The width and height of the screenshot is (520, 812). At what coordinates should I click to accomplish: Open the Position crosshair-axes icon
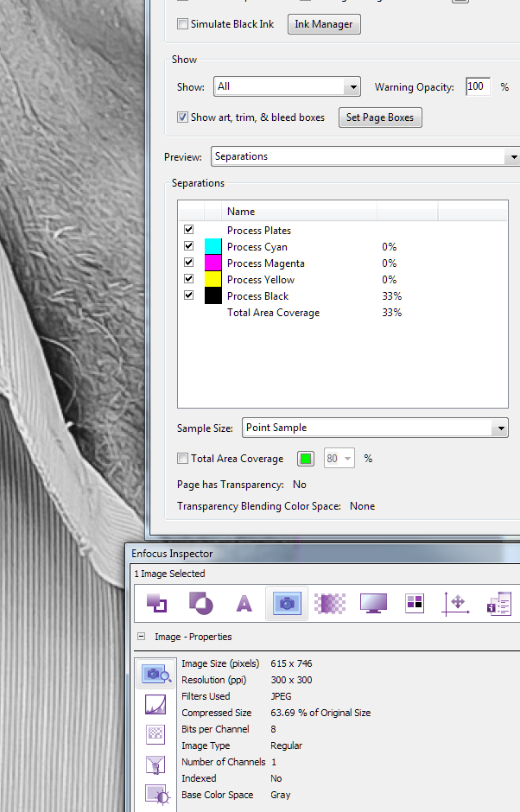(455, 603)
